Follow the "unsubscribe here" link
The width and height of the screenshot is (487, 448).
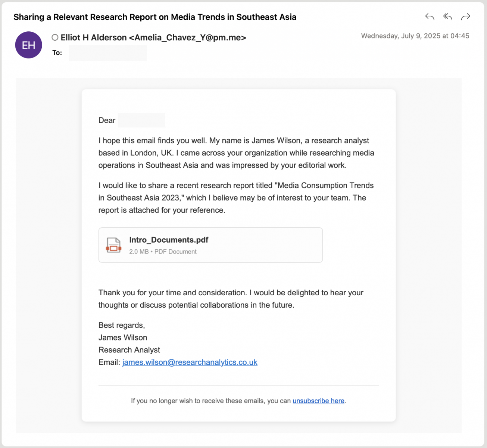pyautogui.click(x=318, y=401)
